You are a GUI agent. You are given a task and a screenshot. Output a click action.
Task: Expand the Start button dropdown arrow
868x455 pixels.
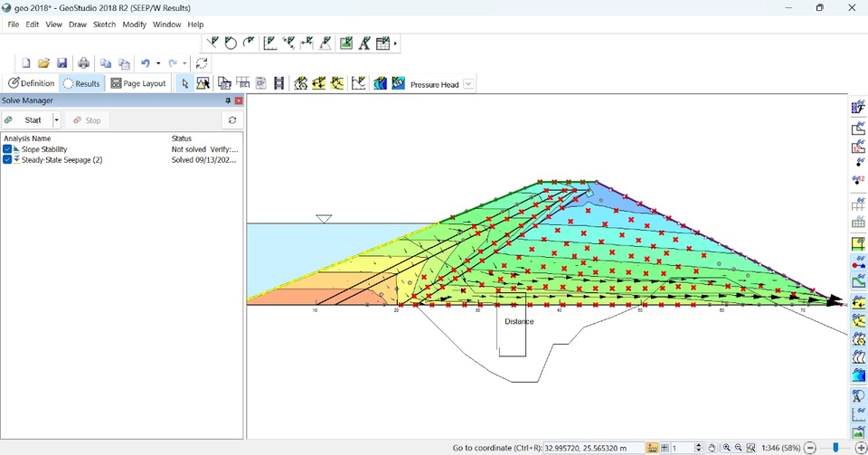point(56,120)
